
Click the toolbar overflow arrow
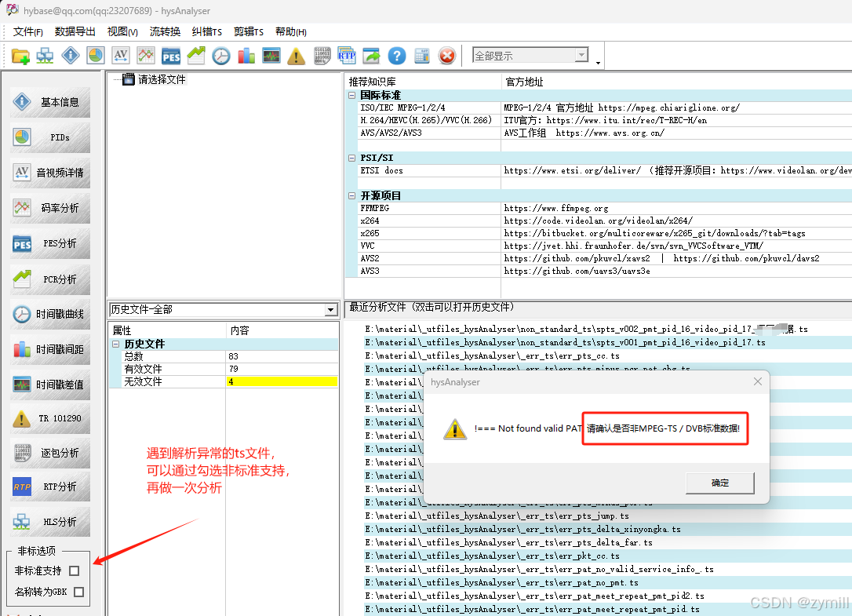click(599, 63)
